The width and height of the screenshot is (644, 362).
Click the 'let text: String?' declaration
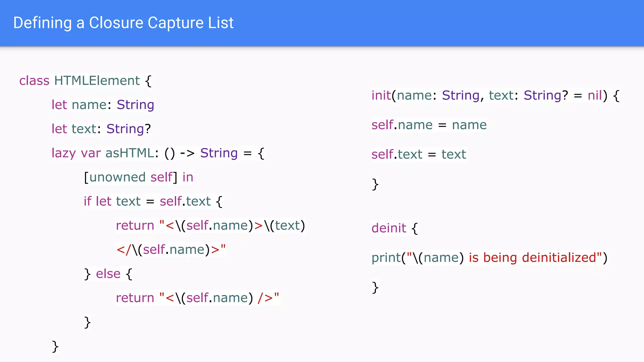coord(101,129)
